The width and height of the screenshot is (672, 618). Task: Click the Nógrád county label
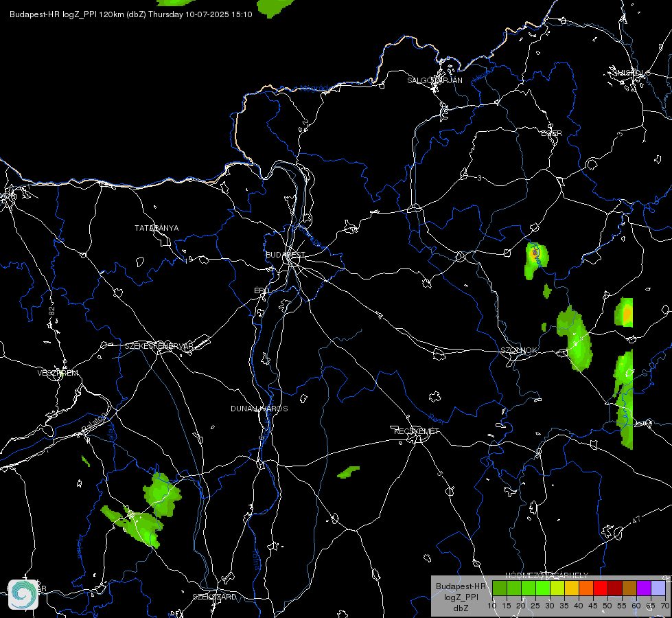click(x=314, y=89)
